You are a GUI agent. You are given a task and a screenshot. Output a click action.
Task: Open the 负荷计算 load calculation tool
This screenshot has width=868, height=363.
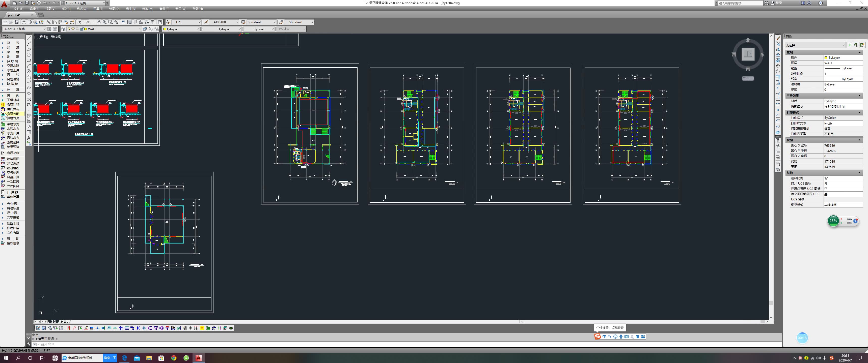(13, 104)
